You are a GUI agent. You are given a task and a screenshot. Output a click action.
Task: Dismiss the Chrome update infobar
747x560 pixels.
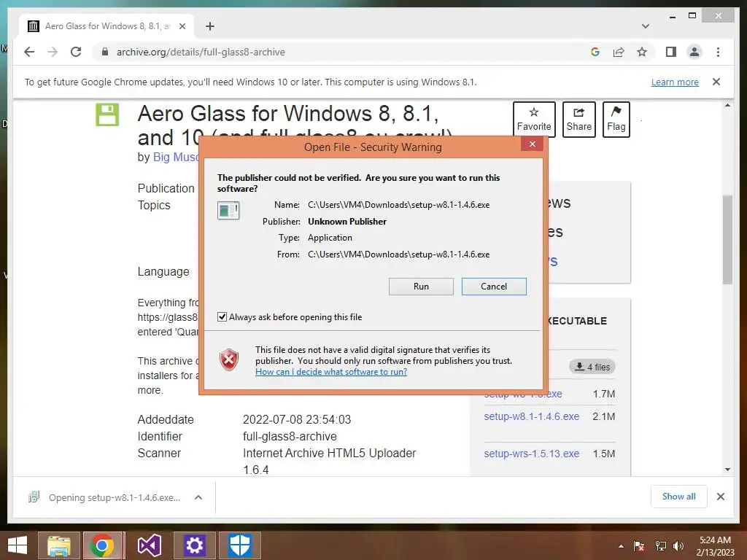716,82
